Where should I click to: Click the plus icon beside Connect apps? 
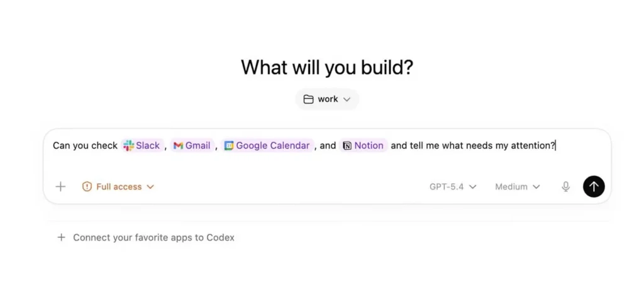61,238
